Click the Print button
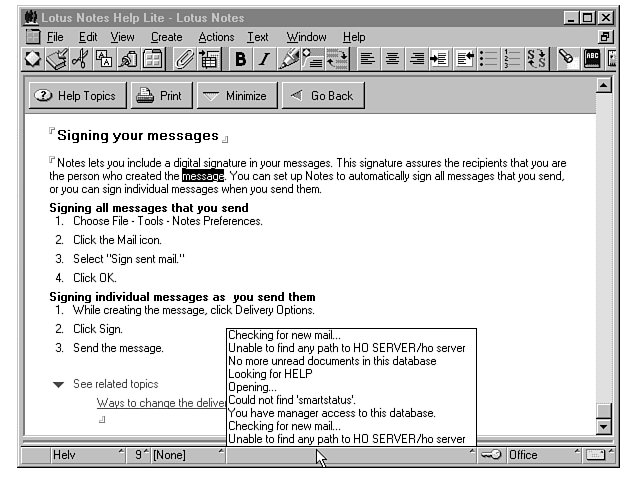 [158, 96]
